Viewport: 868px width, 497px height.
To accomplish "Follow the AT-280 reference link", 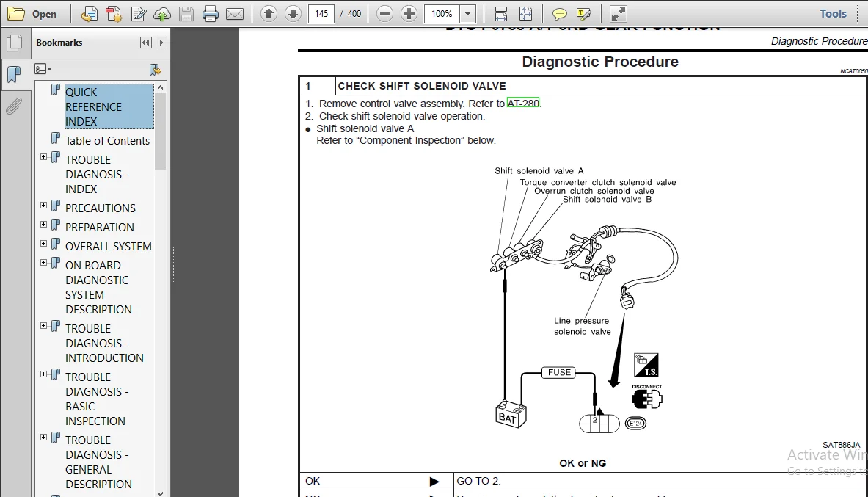I will pyautogui.click(x=523, y=103).
